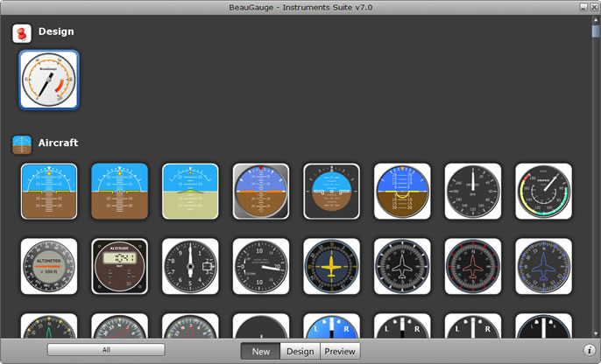601x364 pixels.
Task: Click the Aircraft section icon
Action: [22, 144]
